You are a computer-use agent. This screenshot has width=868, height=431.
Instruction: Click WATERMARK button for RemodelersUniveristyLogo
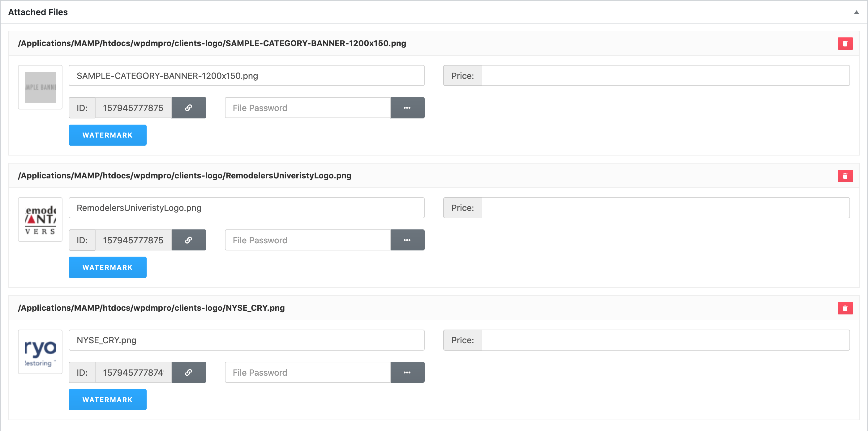[x=107, y=267]
